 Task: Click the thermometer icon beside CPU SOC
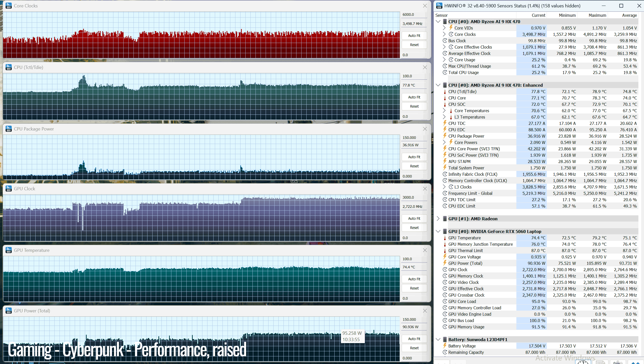coord(445,104)
